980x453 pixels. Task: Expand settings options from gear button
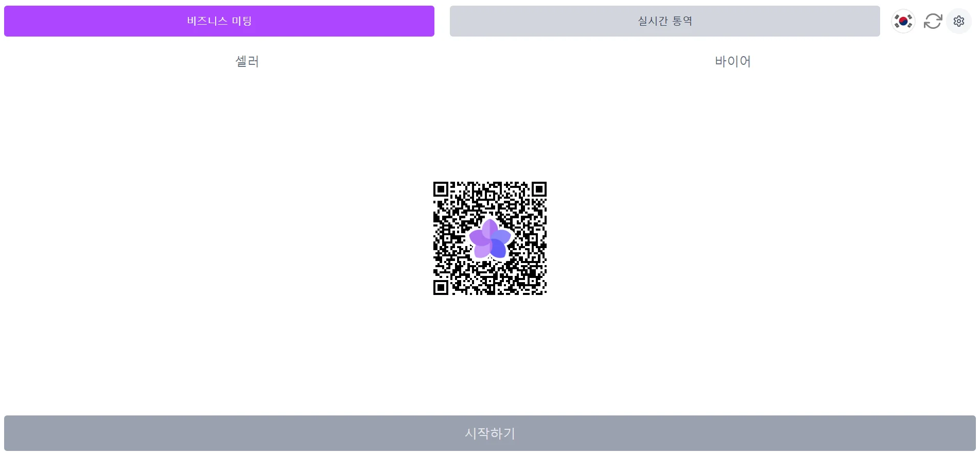(958, 21)
